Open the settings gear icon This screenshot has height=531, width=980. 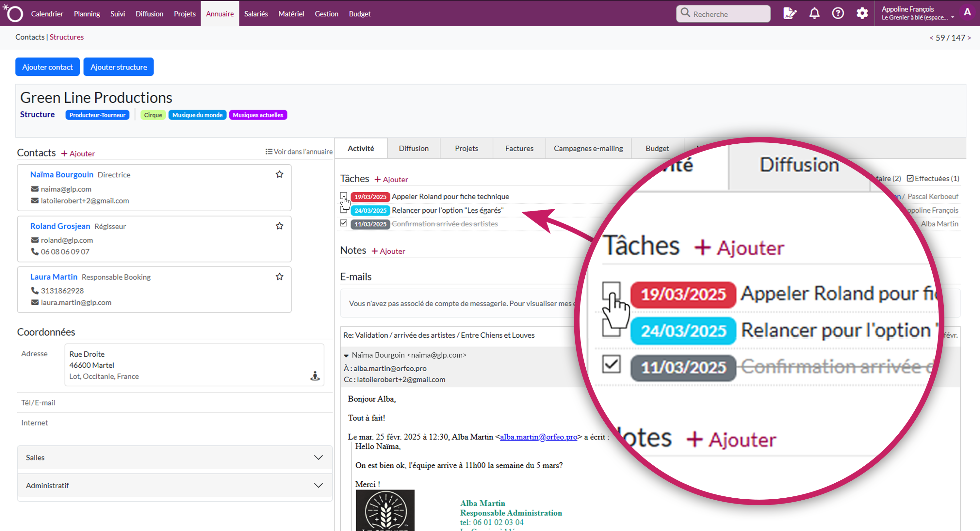click(x=862, y=13)
